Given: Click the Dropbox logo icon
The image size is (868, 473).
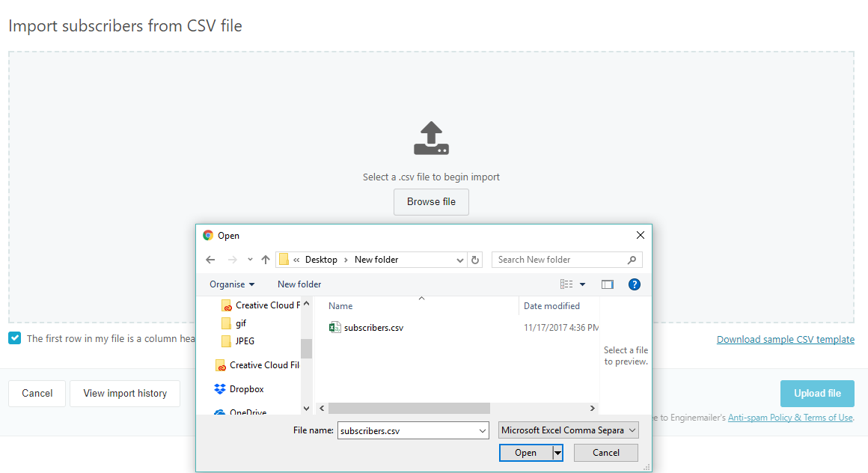Looking at the screenshot, I should tap(220, 389).
